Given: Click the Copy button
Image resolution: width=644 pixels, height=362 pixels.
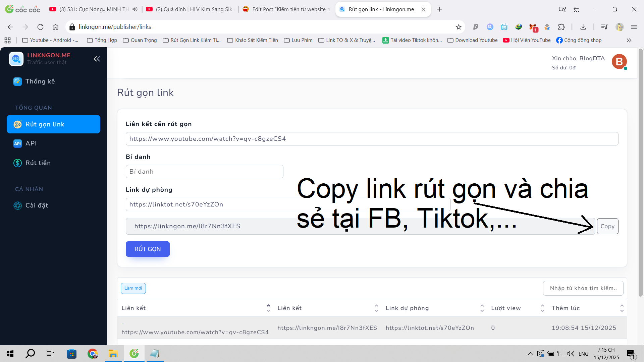Looking at the screenshot, I should click(607, 226).
